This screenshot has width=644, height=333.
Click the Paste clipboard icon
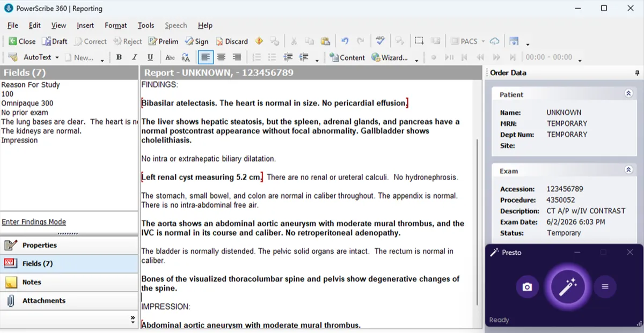pos(325,41)
